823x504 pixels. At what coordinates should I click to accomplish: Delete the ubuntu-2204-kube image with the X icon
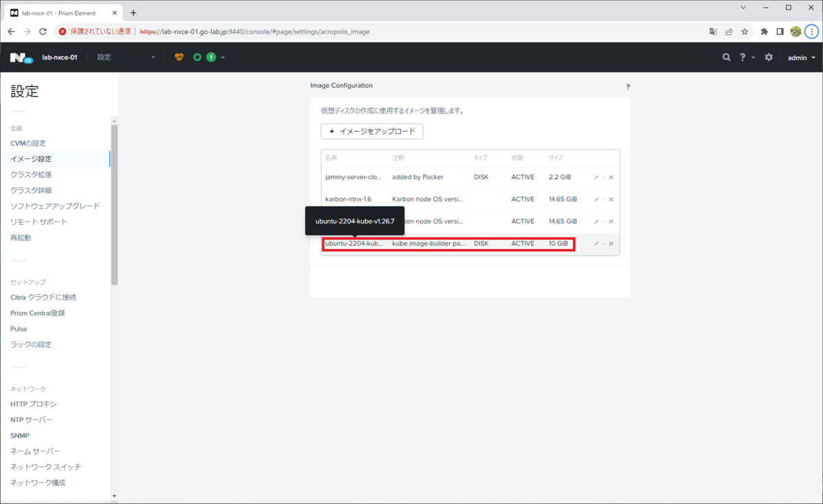tap(611, 243)
